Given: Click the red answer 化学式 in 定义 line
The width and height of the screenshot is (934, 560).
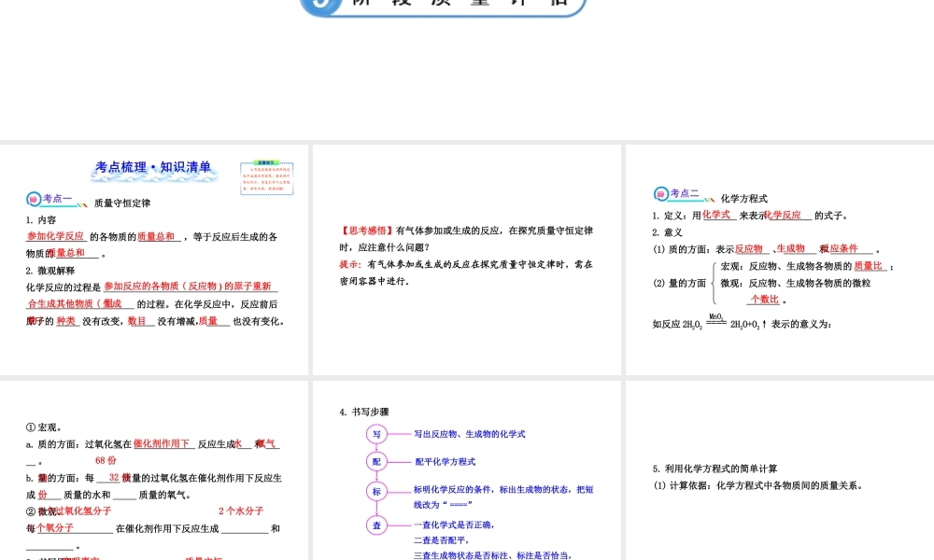Looking at the screenshot, I should [716, 215].
